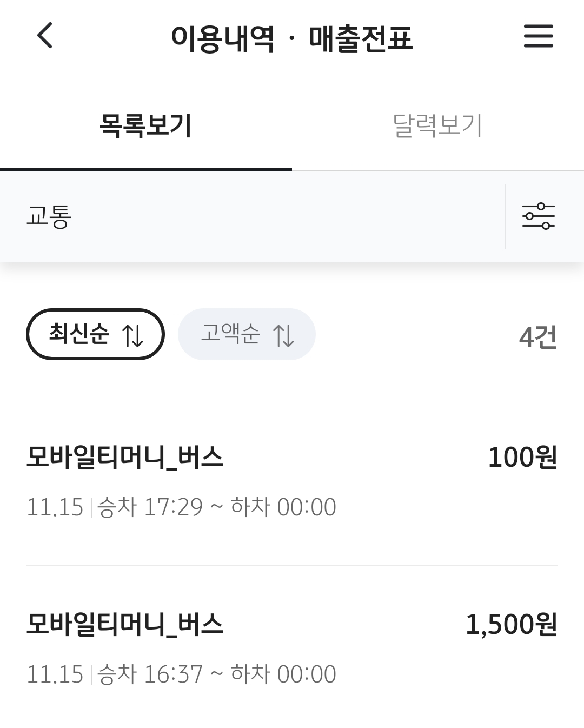The width and height of the screenshot is (584, 728).
Task: Click up-down arrows icon in 최신순
Action: coord(132,335)
